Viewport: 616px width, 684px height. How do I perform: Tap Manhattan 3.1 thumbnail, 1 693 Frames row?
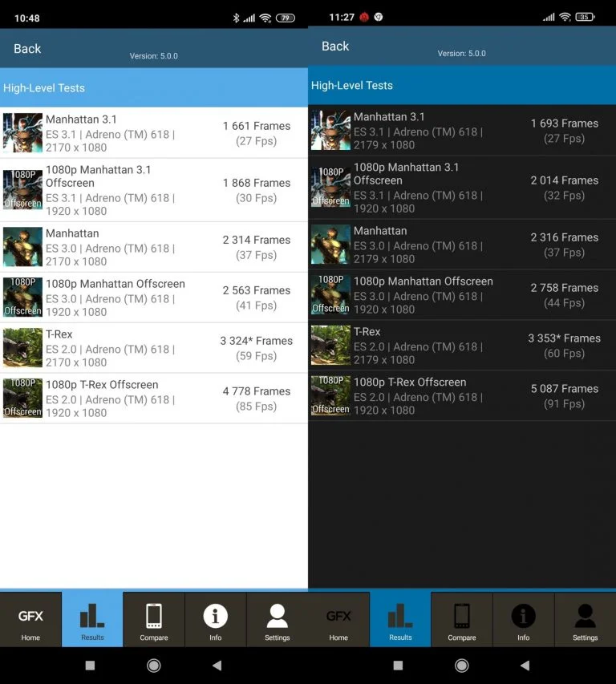[x=330, y=130]
